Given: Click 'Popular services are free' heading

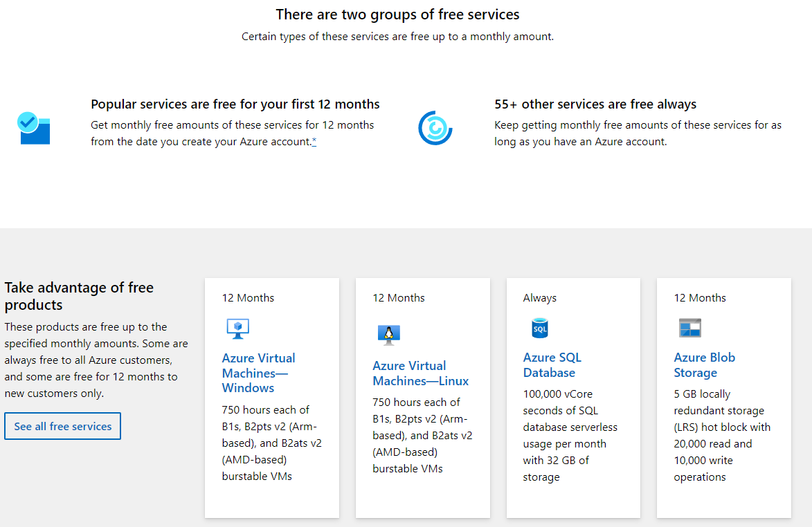Looking at the screenshot, I should 235,104.
